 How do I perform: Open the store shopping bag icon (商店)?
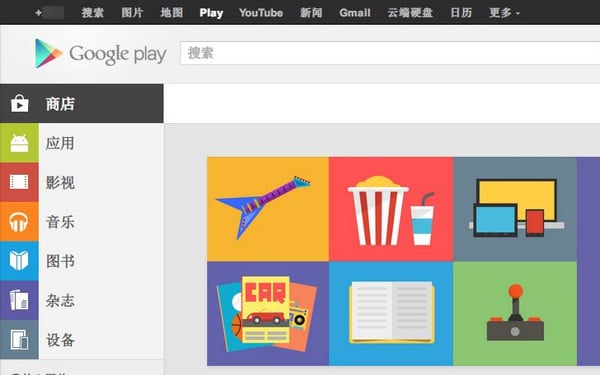20,104
